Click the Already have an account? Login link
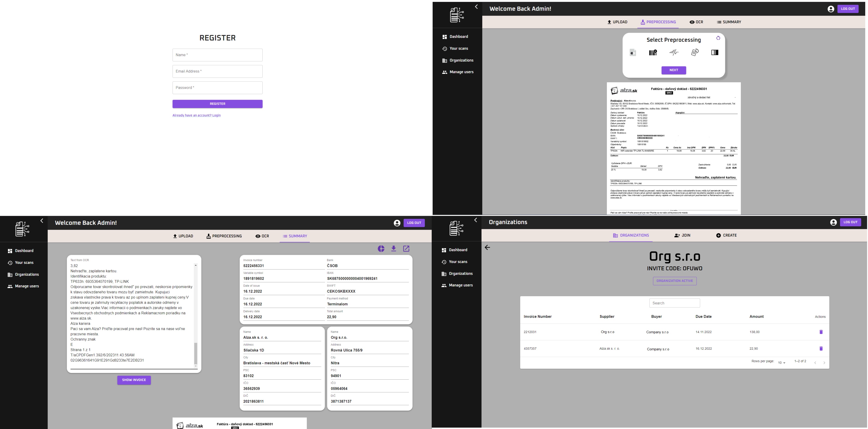 pyautogui.click(x=196, y=115)
